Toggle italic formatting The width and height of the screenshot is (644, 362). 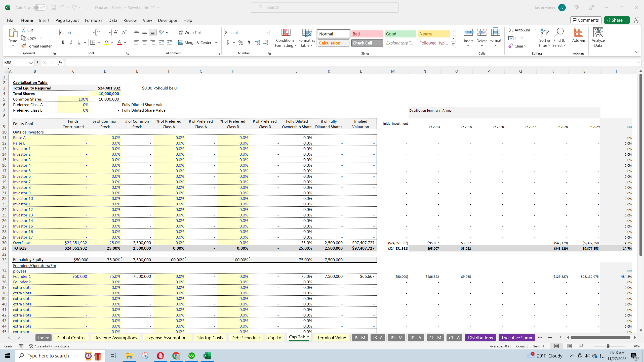71,42
